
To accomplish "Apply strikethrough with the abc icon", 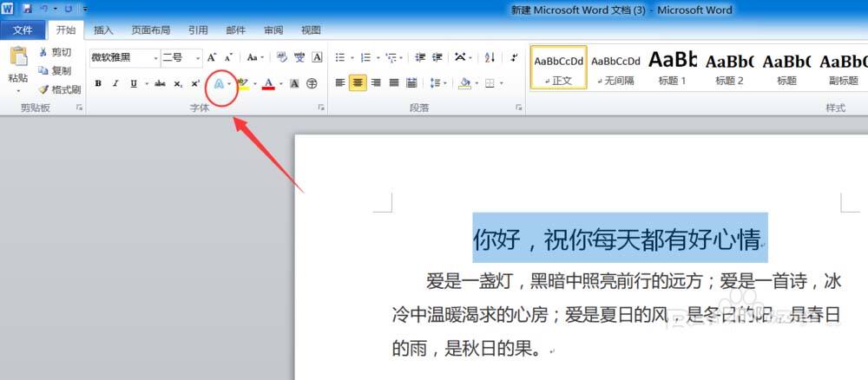I will click(x=160, y=83).
